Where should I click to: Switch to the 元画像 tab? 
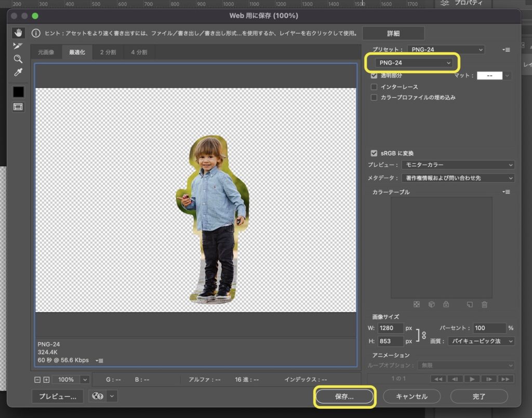(46, 52)
